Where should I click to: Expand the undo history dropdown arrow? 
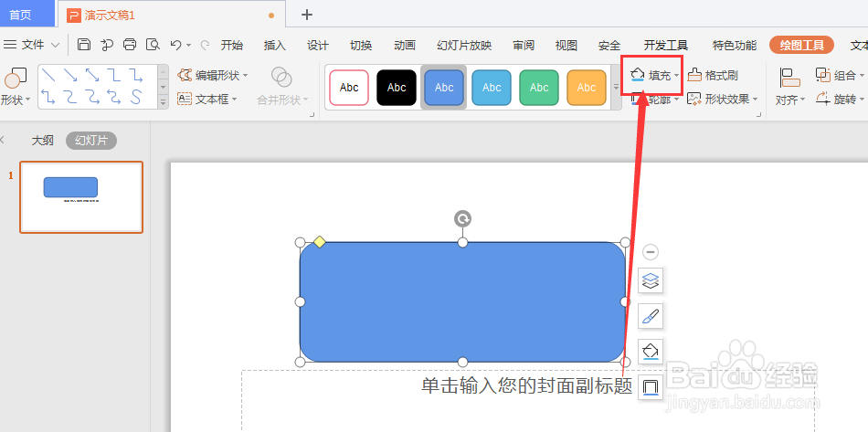coord(189,46)
